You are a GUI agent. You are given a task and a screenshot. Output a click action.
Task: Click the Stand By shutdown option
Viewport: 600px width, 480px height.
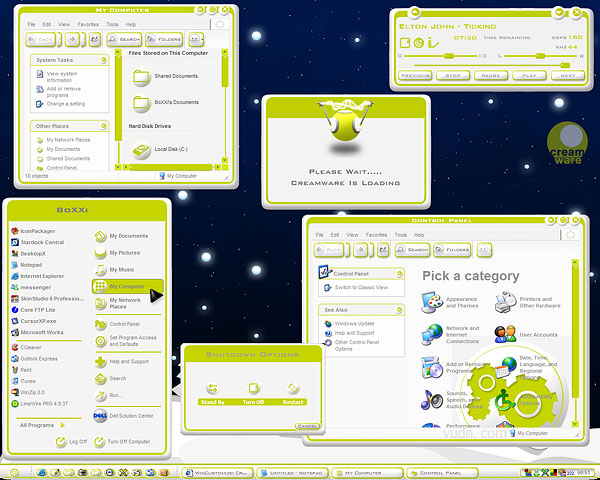tap(213, 393)
